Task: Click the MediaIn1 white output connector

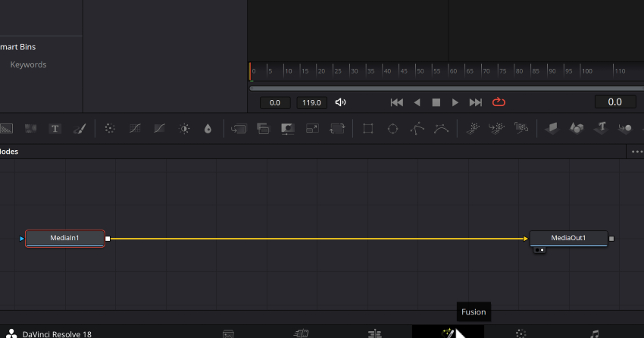Action: pyautogui.click(x=108, y=239)
